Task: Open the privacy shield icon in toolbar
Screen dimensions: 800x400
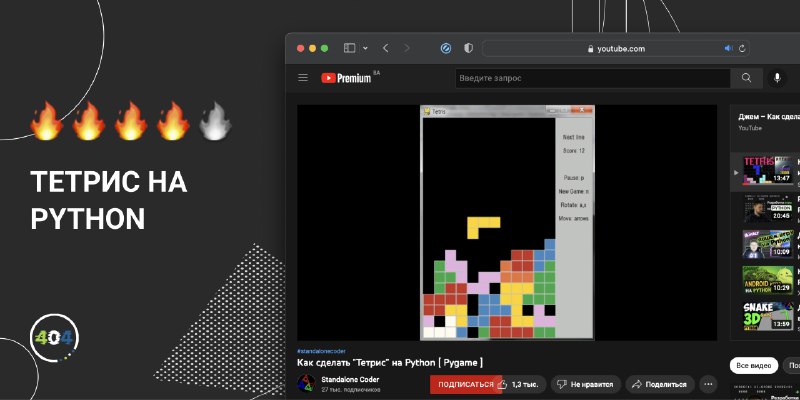Action: (468, 48)
